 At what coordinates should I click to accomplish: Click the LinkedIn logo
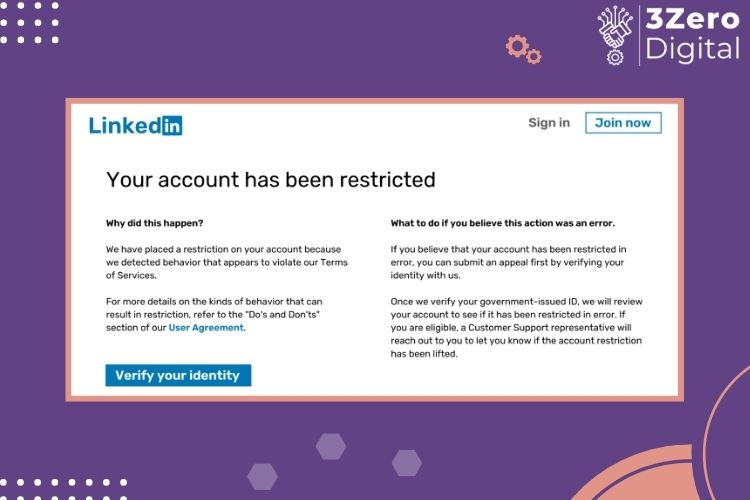135,125
